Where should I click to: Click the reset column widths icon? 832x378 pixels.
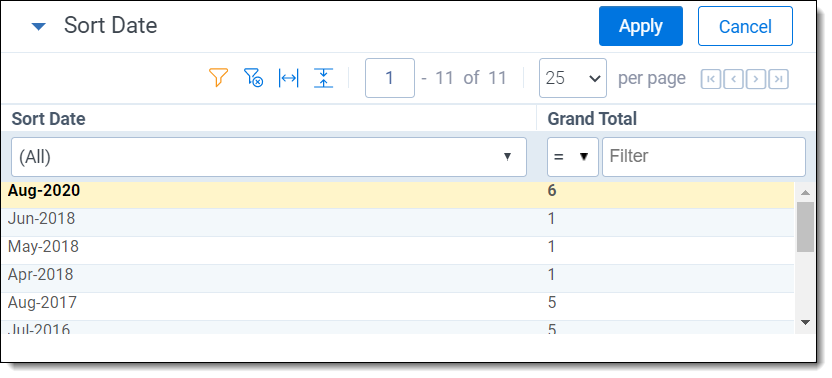click(x=288, y=78)
